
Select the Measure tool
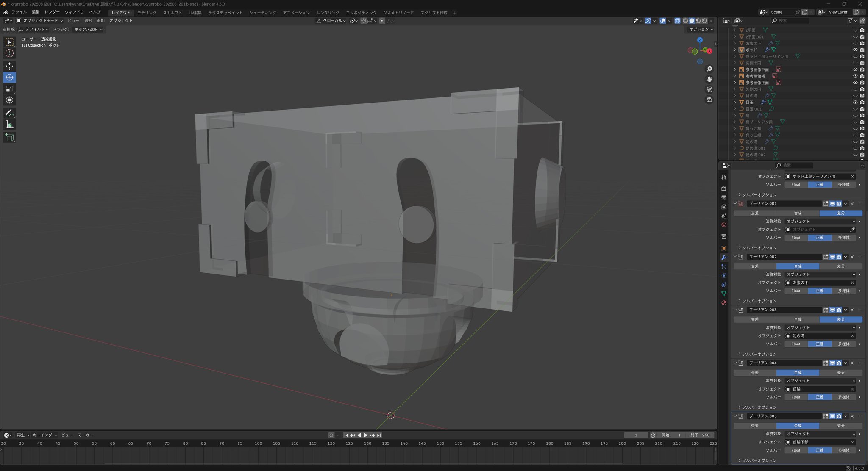point(9,125)
